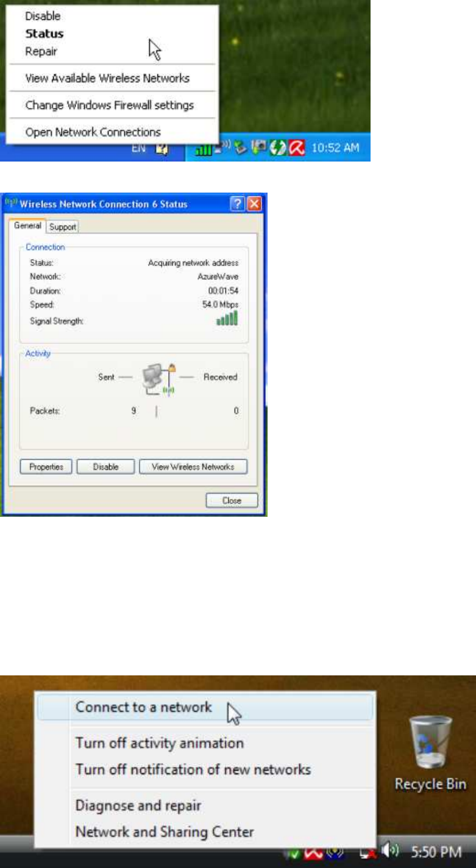The image size is (476, 868).
Task: Click the network activity computers icon
Action: 160,380
